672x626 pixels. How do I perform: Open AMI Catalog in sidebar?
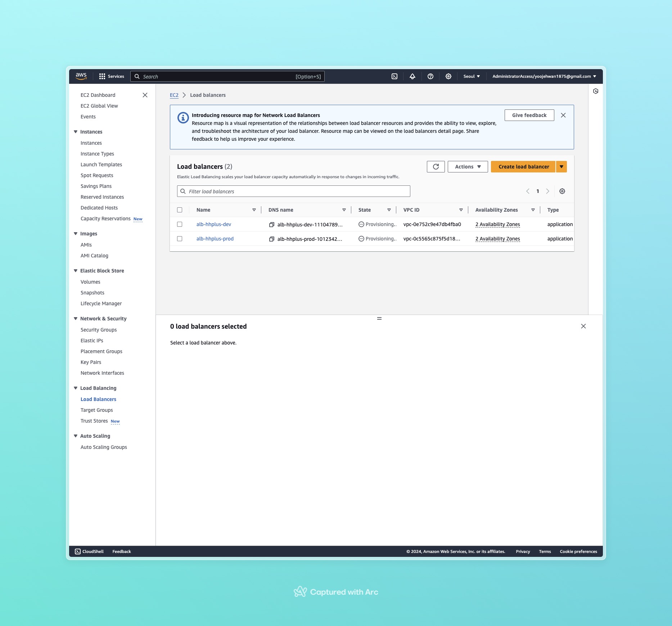pos(94,256)
